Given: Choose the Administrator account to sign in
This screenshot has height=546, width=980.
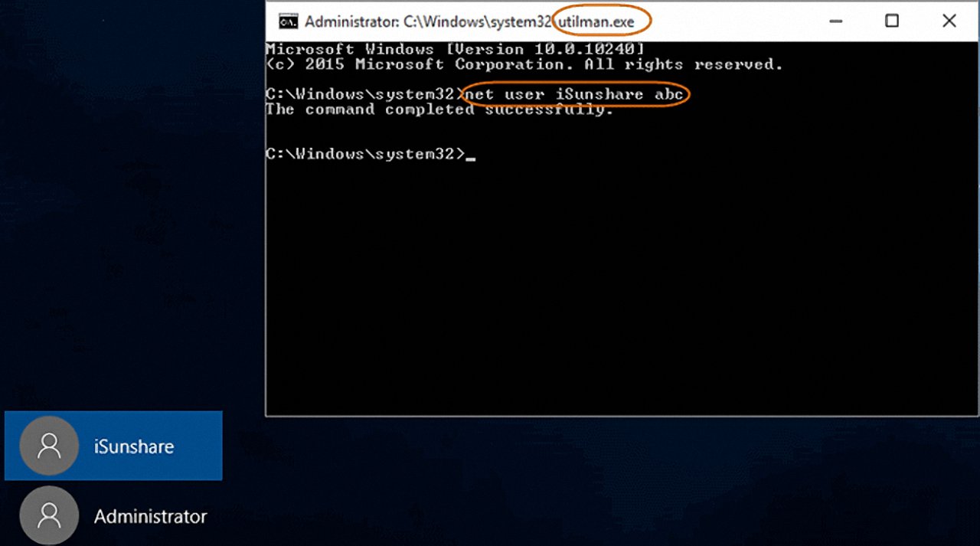Looking at the screenshot, I should point(113,515).
